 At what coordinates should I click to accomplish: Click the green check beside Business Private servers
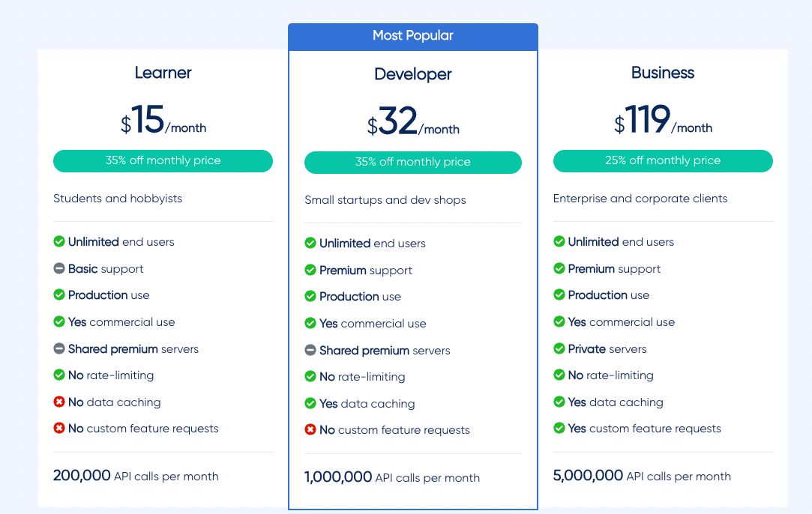point(559,349)
